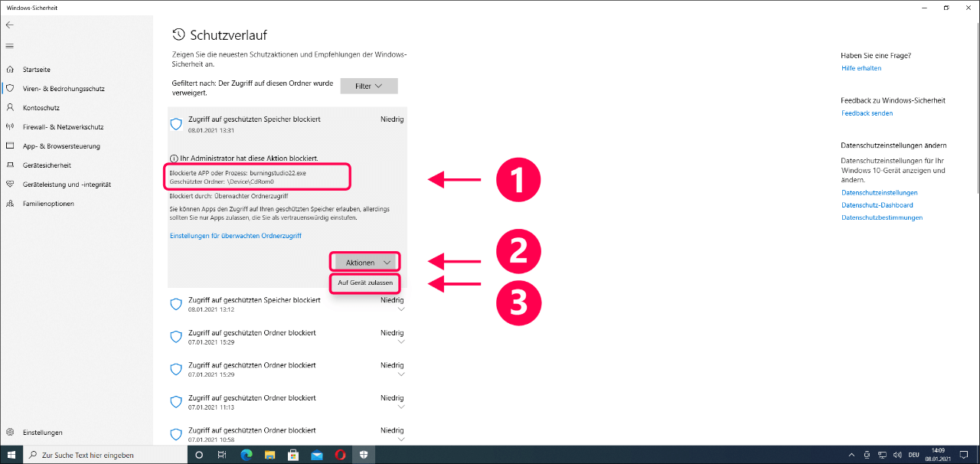The width and height of the screenshot is (980, 464).
Task: Collapse the entry dated 08.01.2021 13:31
Action: point(286,125)
